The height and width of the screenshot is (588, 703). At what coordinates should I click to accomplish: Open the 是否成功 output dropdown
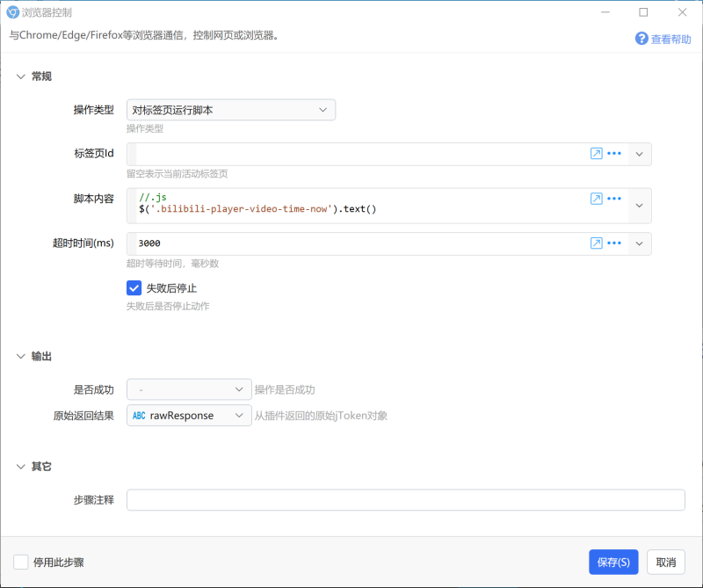pyautogui.click(x=189, y=389)
